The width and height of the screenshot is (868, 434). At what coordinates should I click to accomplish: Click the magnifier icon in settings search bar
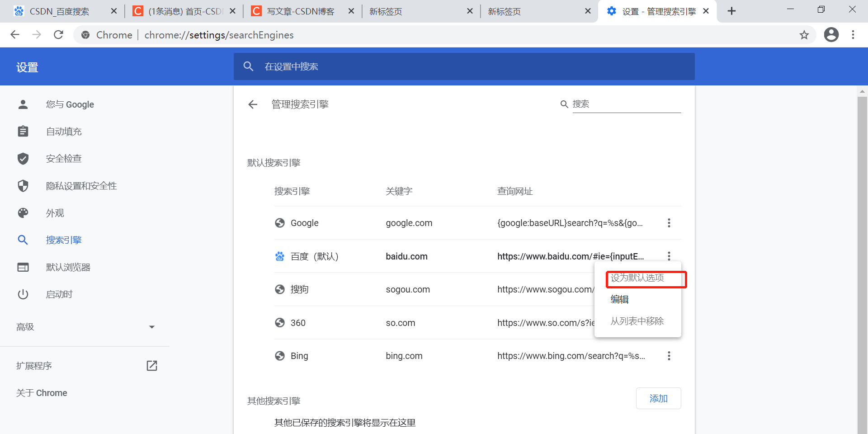pos(248,66)
